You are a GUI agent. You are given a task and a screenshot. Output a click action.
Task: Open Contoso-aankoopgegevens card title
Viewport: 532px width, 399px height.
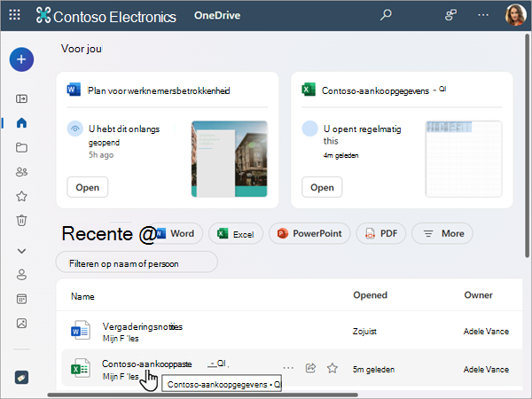[x=375, y=90]
